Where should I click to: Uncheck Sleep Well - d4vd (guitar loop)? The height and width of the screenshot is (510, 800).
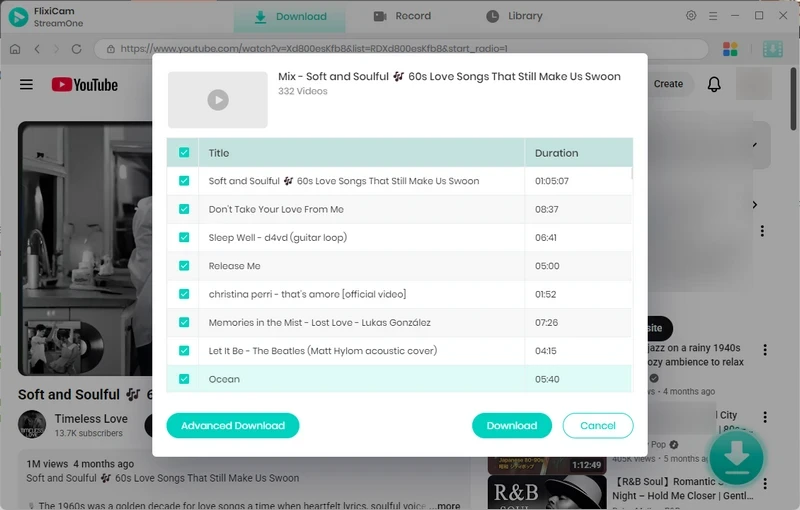(184, 238)
